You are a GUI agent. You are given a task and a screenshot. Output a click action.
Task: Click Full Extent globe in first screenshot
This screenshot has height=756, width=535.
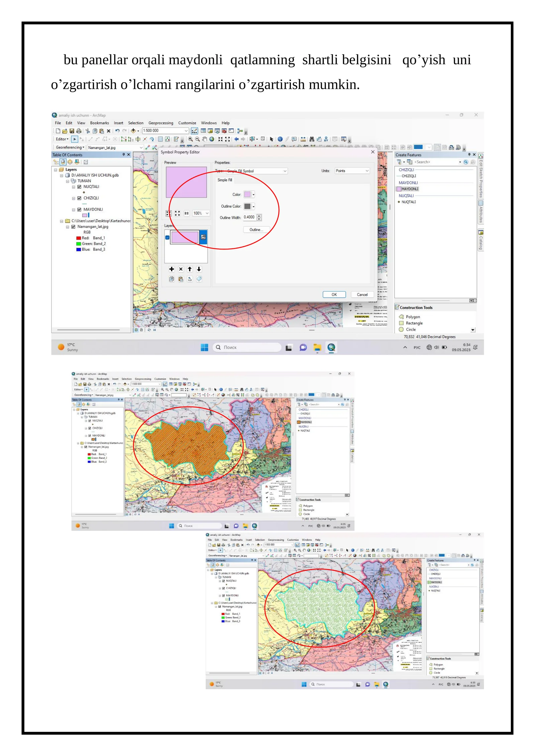click(212, 139)
